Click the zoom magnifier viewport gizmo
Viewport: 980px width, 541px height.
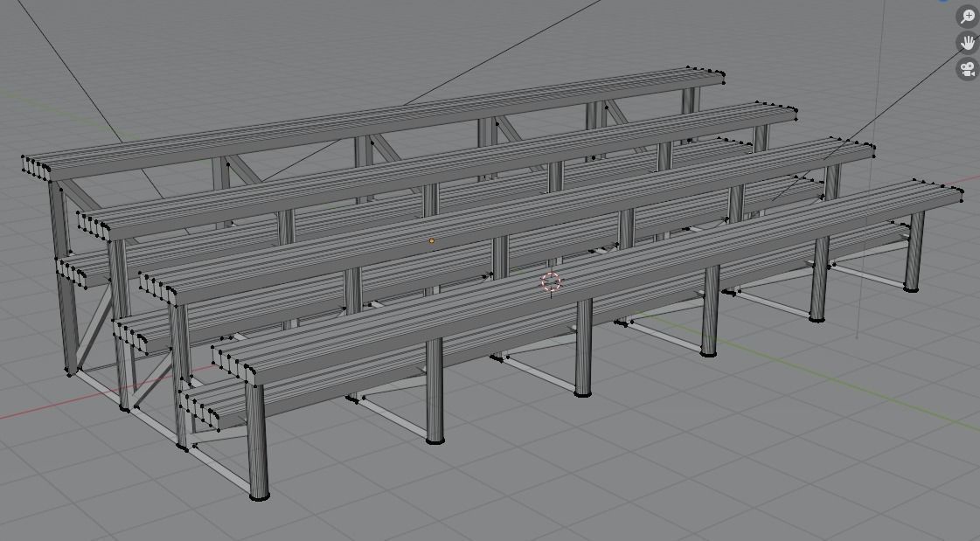(968, 17)
